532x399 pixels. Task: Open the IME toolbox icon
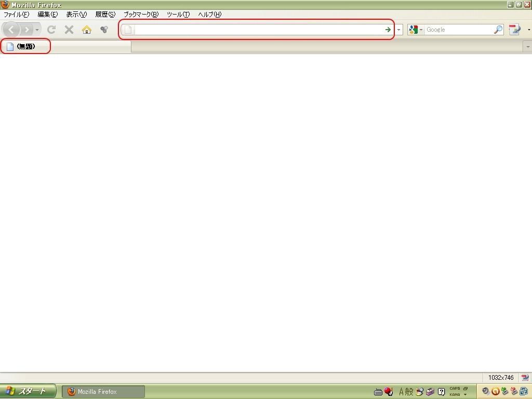coord(430,392)
